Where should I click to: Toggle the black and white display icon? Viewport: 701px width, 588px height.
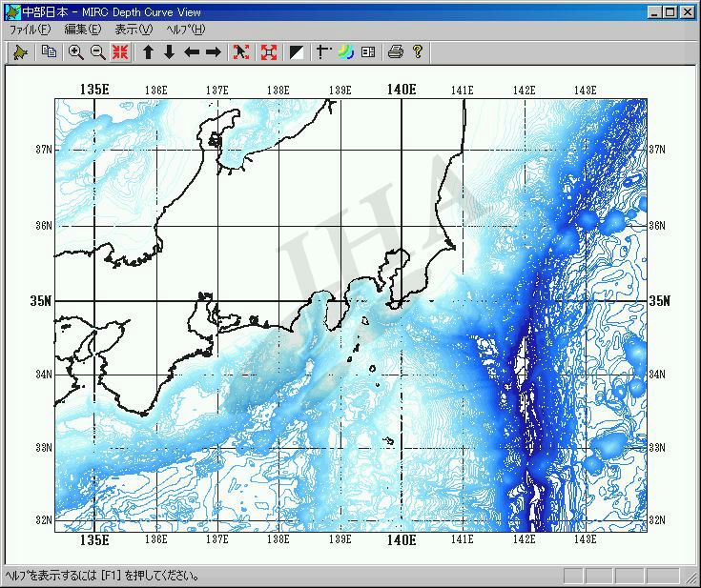point(297,52)
